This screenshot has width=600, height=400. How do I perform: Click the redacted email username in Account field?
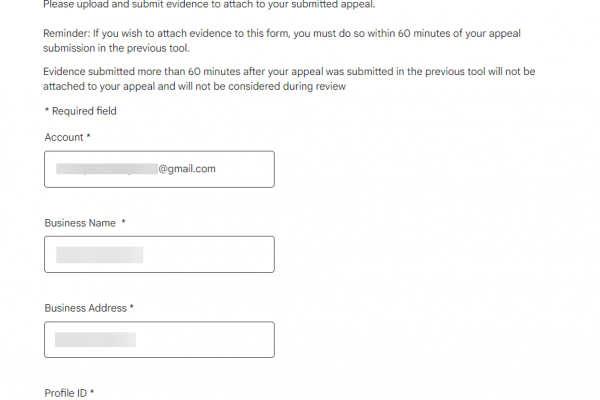(x=105, y=169)
